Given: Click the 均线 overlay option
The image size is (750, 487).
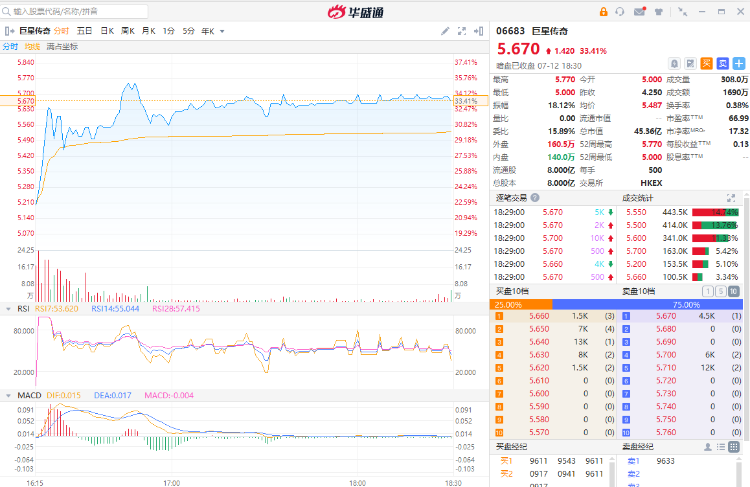Looking at the screenshot, I should 33,46.
